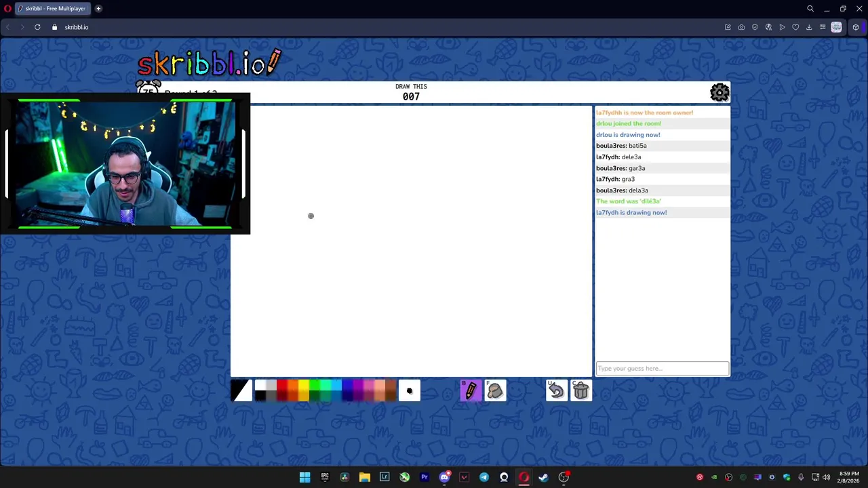Open the extensions cube icon
This screenshot has width=868, height=488.
[x=856, y=27]
